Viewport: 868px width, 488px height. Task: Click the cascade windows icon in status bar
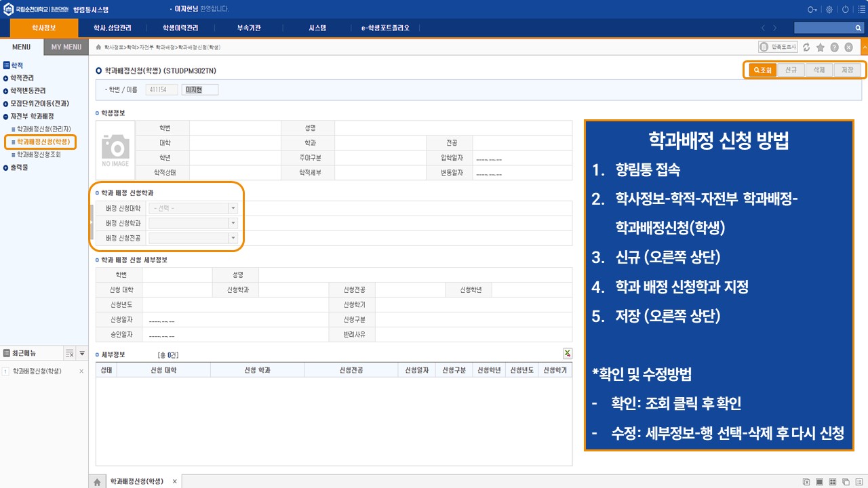(846, 482)
